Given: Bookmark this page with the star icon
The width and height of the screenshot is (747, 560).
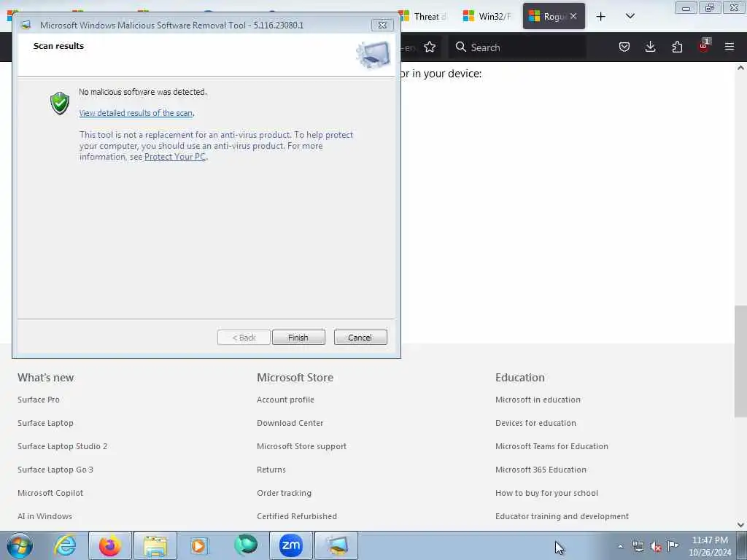Looking at the screenshot, I should click(430, 47).
